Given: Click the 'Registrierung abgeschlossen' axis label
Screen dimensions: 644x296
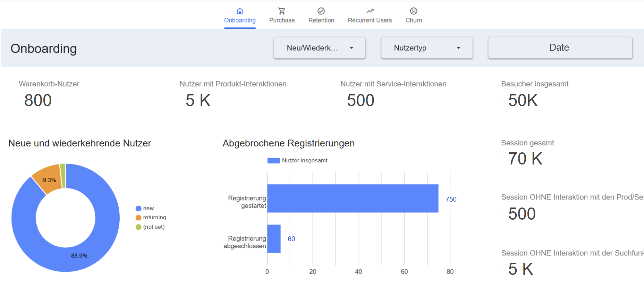Looking at the screenshot, I should tap(245, 242).
